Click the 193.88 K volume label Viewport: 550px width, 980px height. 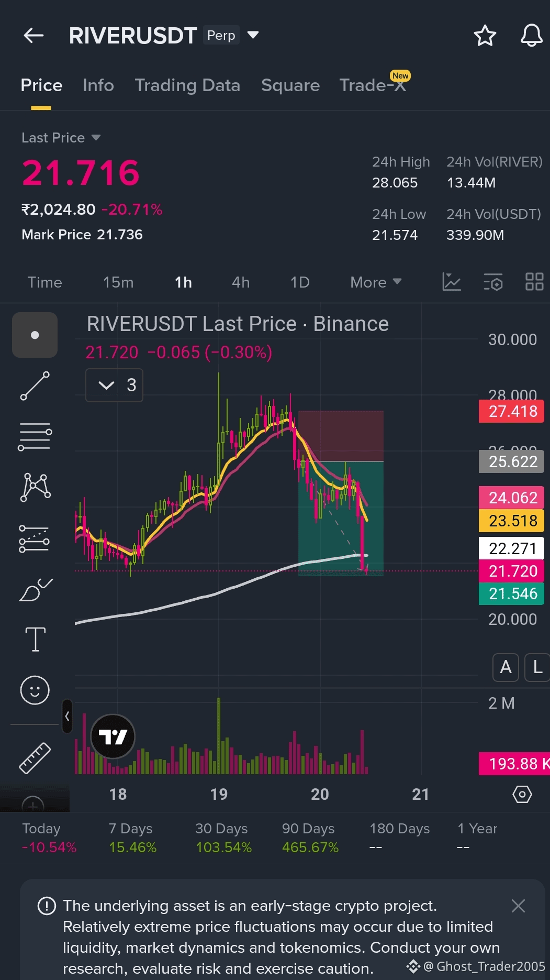[514, 764]
